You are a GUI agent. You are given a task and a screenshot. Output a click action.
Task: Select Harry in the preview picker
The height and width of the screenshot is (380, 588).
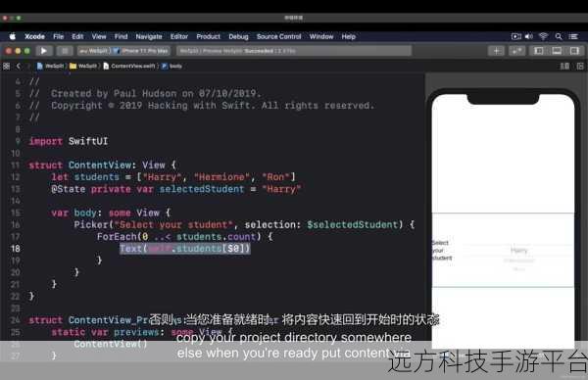coord(519,251)
